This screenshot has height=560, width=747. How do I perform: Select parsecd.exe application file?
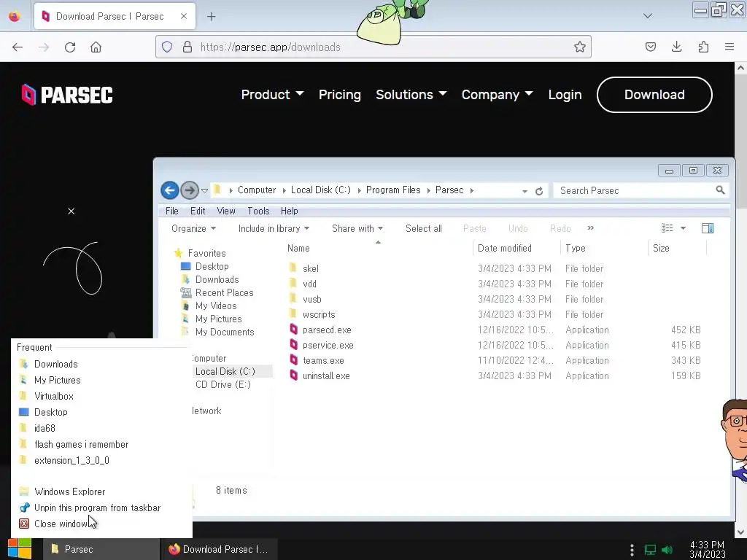click(327, 330)
